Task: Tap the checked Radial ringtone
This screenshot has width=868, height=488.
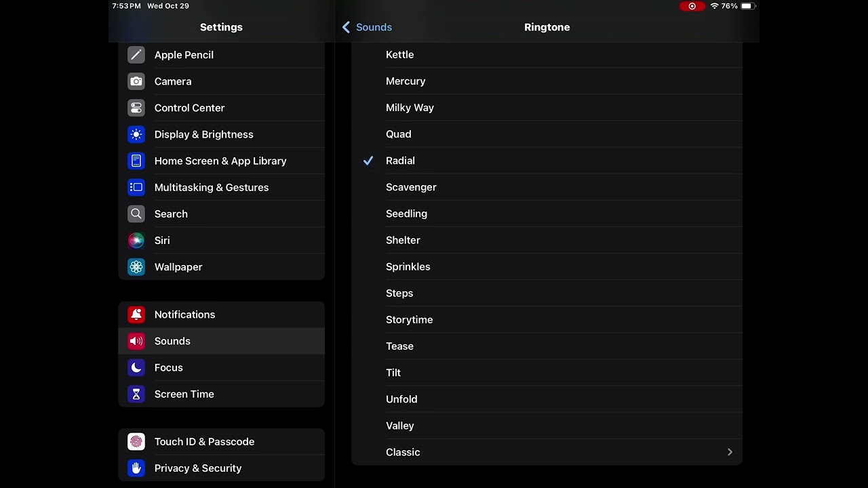Action: point(547,161)
